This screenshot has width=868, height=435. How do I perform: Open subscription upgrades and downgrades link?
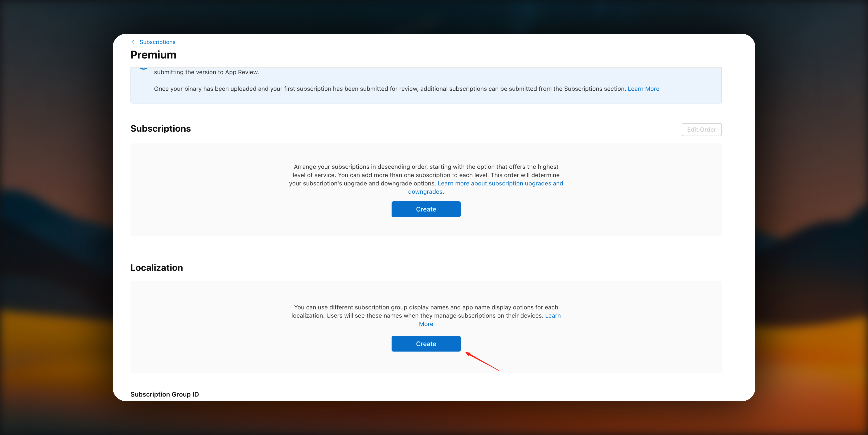tap(500, 184)
